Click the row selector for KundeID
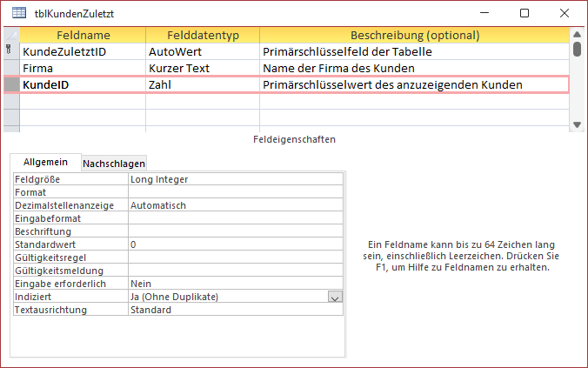This screenshot has width=588, height=368. click(x=11, y=84)
